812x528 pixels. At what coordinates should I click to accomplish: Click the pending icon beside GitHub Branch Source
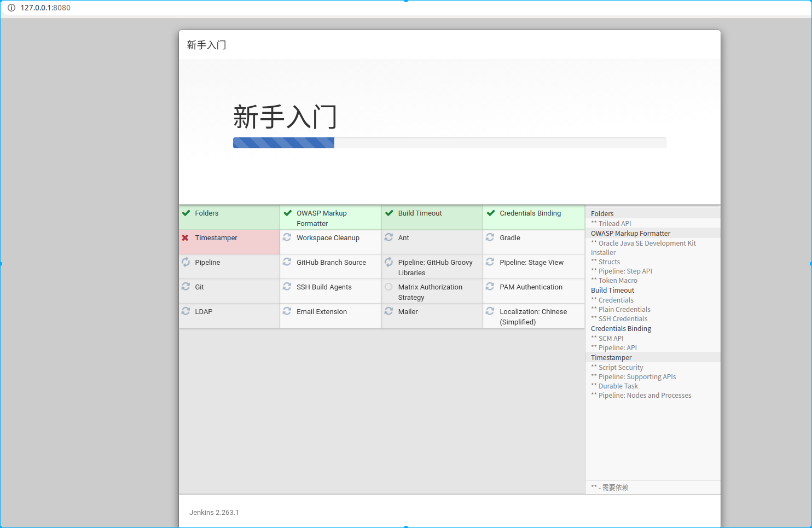[x=287, y=262]
